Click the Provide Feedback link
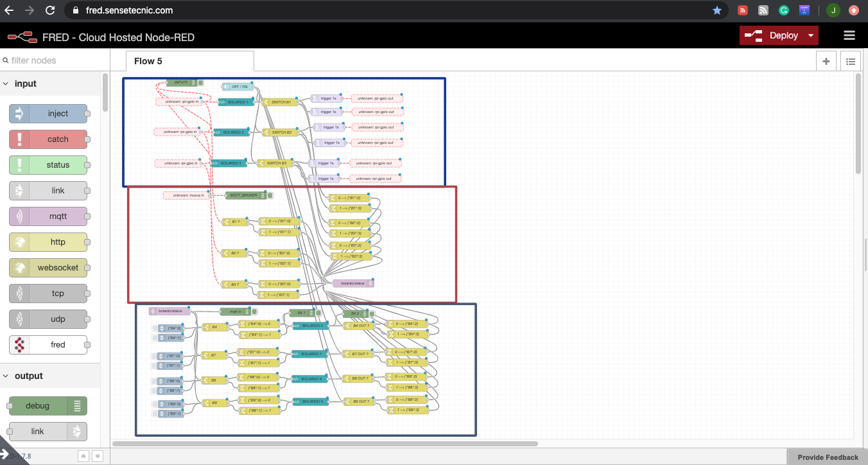 click(x=826, y=457)
